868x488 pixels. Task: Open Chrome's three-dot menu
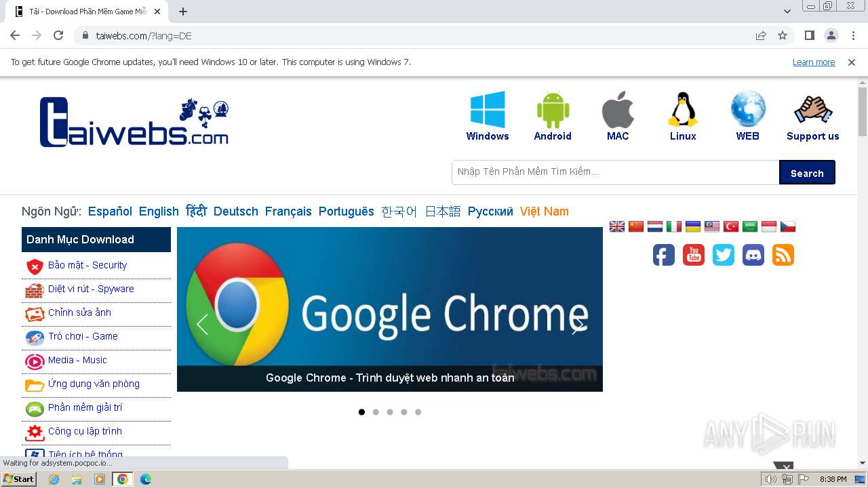pyautogui.click(x=852, y=35)
